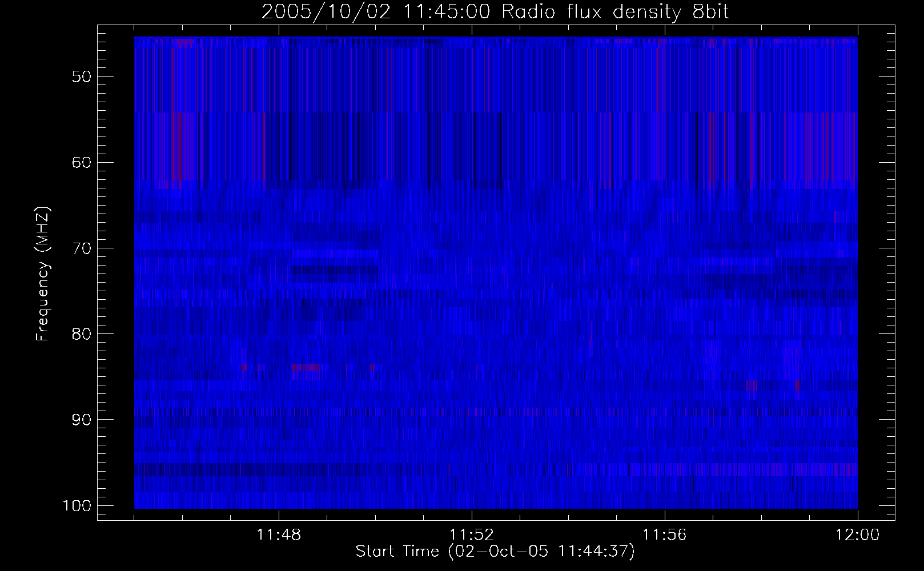Click the 11:56 time tick label
The height and width of the screenshot is (571, 924).
tap(665, 536)
